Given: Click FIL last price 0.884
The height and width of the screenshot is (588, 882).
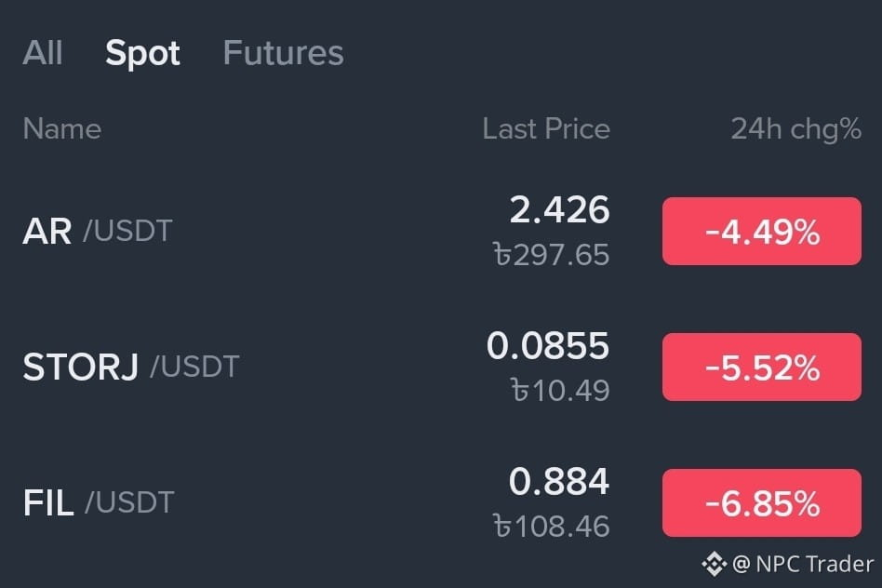Looking at the screenshot, I should click(558, 481).
